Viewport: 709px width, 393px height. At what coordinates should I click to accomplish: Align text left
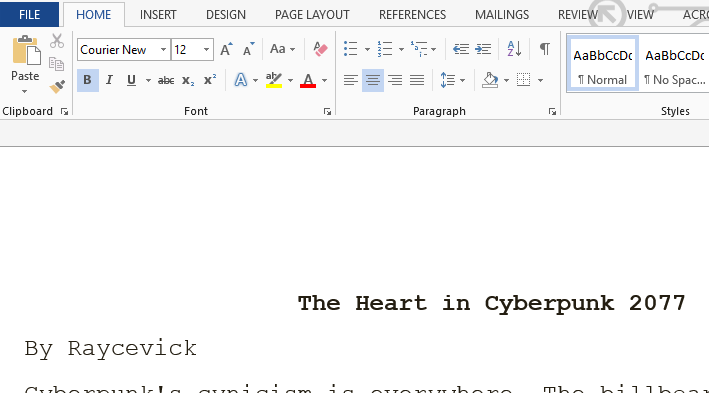click(x=350, y=80)
